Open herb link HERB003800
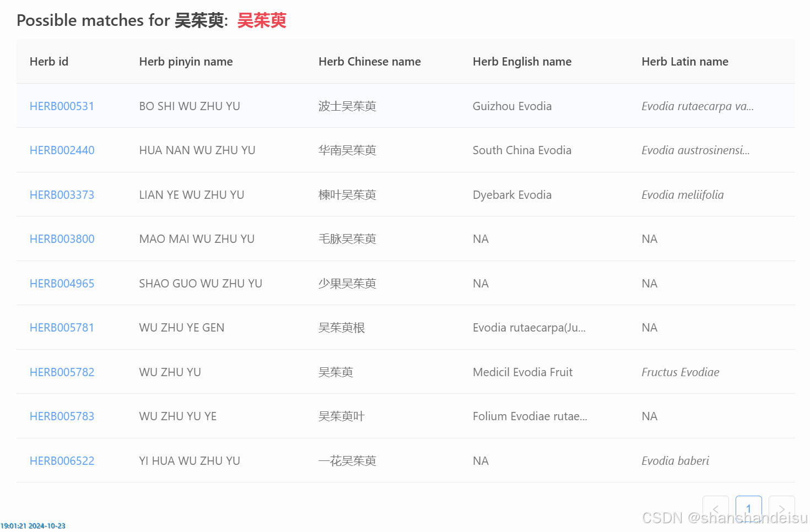 (x=62, y=239)
